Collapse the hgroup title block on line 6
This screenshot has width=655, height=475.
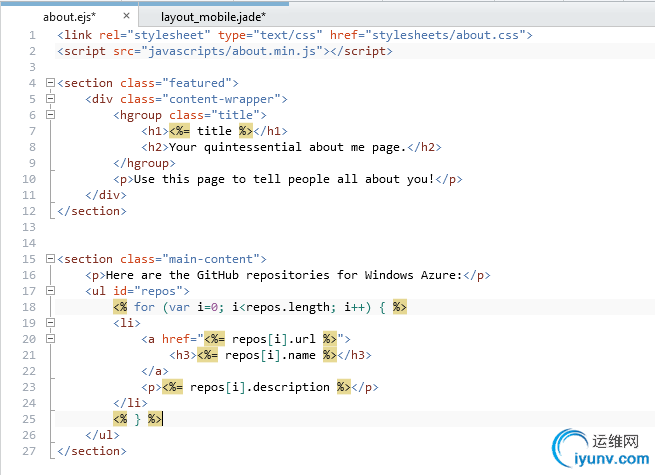(50, 114)
